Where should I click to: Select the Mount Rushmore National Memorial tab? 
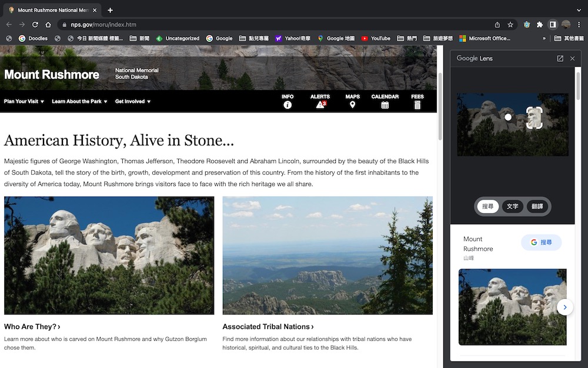click(52, 10)
